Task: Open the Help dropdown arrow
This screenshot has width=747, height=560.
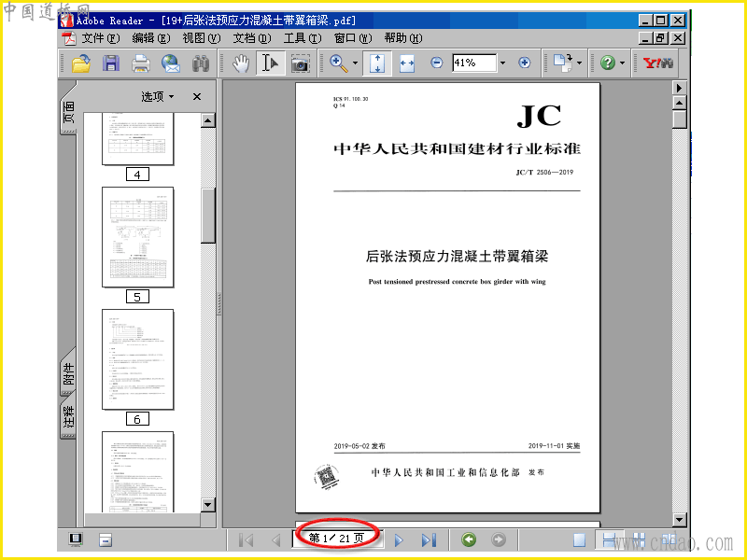Action: click(x=622, y=63)
